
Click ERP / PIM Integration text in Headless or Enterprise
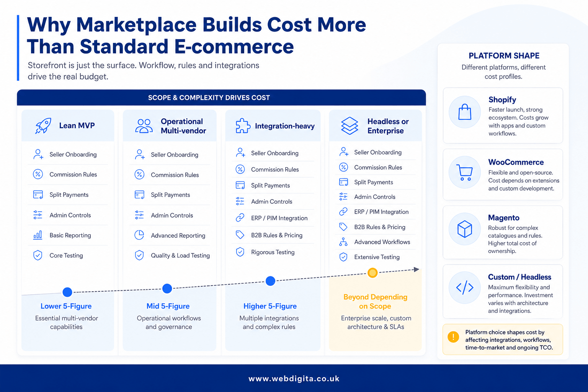[382, 212]
